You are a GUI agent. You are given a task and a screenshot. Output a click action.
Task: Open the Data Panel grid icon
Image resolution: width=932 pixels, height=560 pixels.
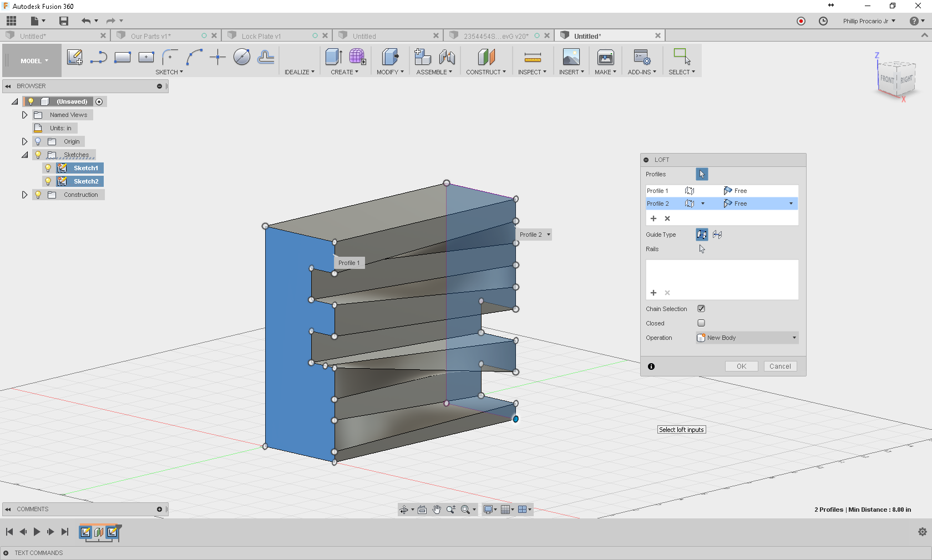coord(12,21)
